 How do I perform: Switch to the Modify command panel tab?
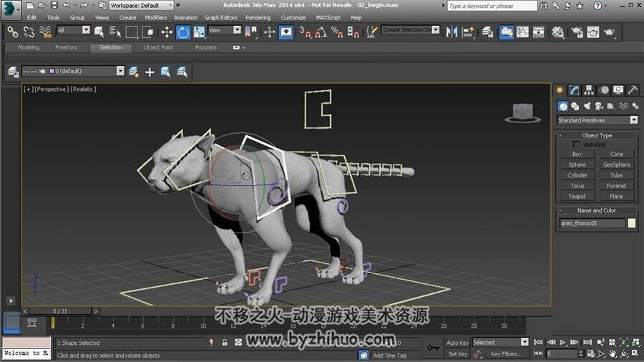pyautogui.click(x=574, y=90)
